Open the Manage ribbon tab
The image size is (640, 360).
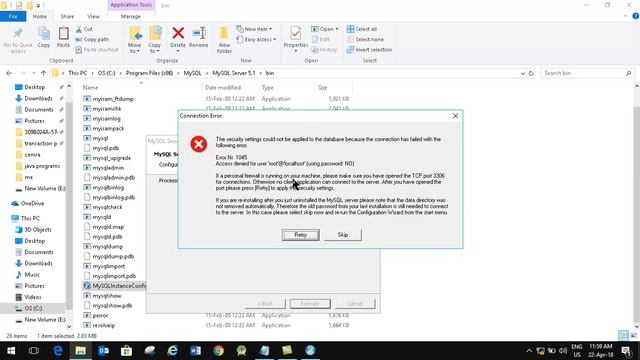[131, 16]
